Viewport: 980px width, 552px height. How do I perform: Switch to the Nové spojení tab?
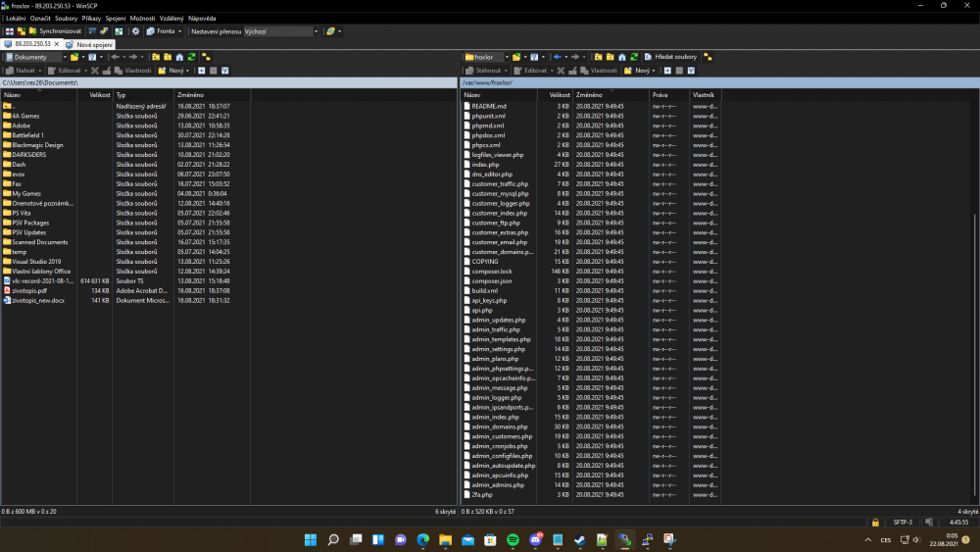pos(95,44)
